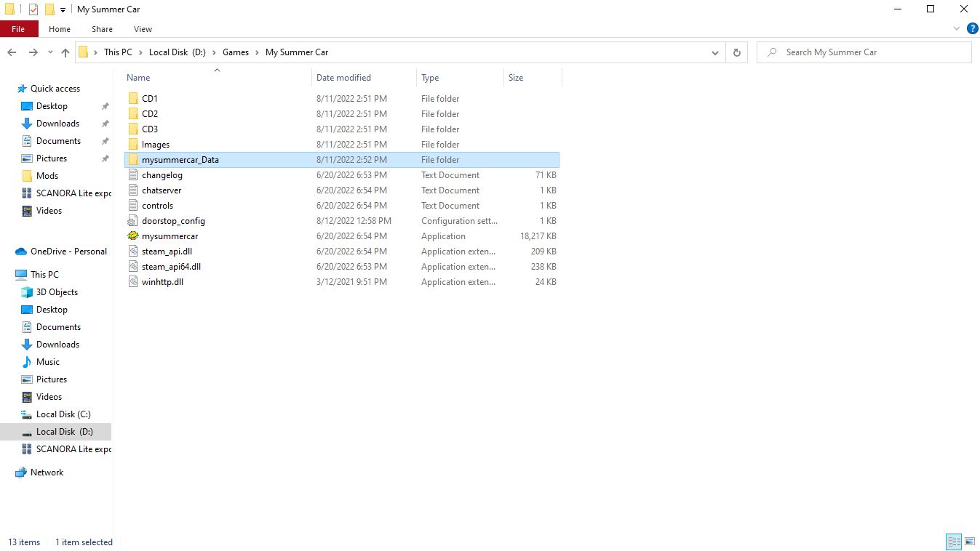The height and width of the screenshot is (551, 980).
Task: Select Details view in the status bar
Action: pos(953,542)
